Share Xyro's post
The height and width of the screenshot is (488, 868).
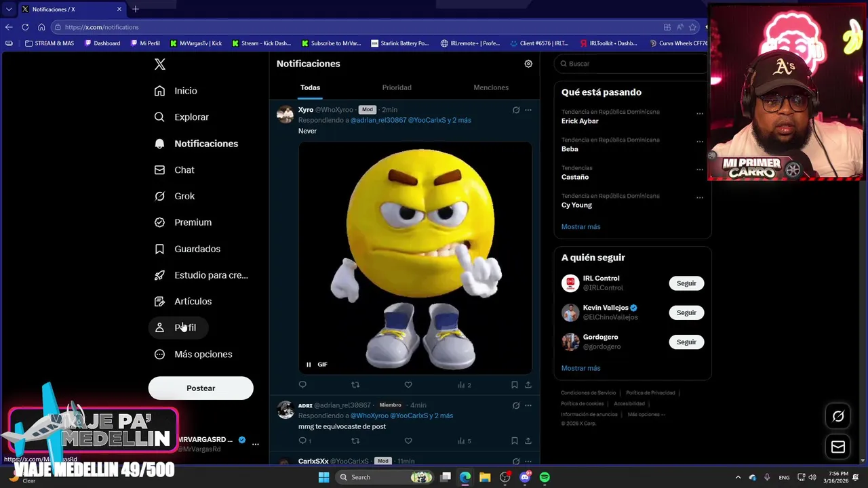tap(528, 385)
